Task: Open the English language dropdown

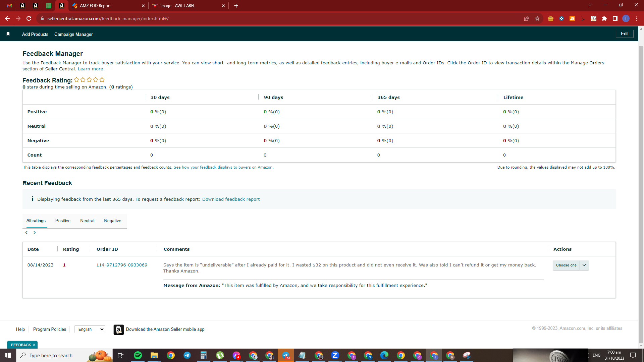Action: click(x=90, y=329)
